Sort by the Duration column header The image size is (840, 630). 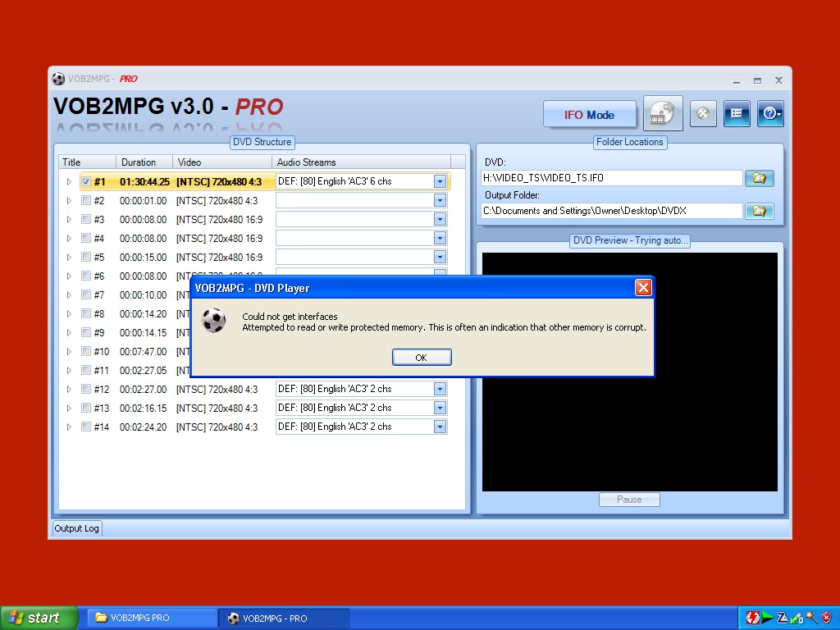click(x=144, y=162)
